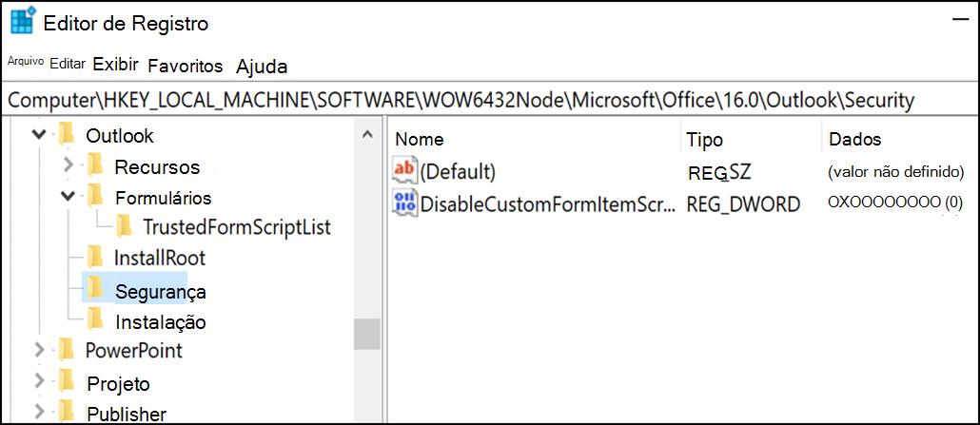The width and height of the screenshot is (980, 425).
Task: Click the Projeto folder icon
Action: (66, 380)
